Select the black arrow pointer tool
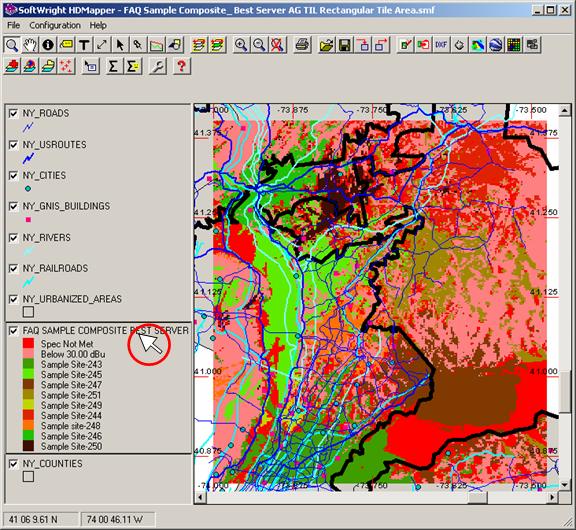The image size is (576, 530). [120, 45]
